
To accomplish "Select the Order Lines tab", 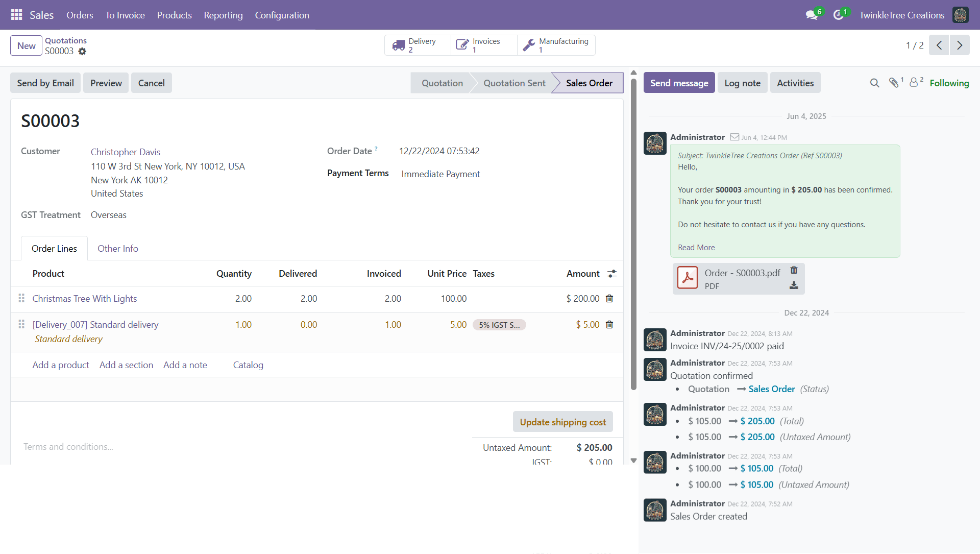I will [54, 249].
